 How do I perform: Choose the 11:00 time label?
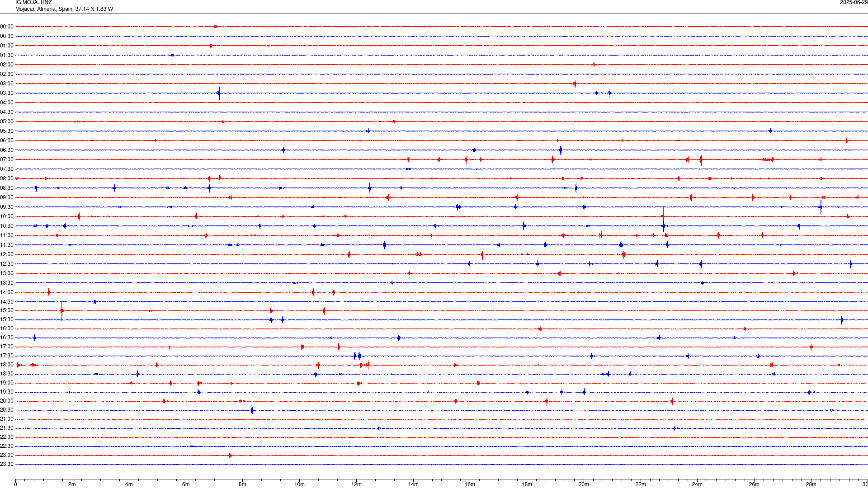[7, 235]
